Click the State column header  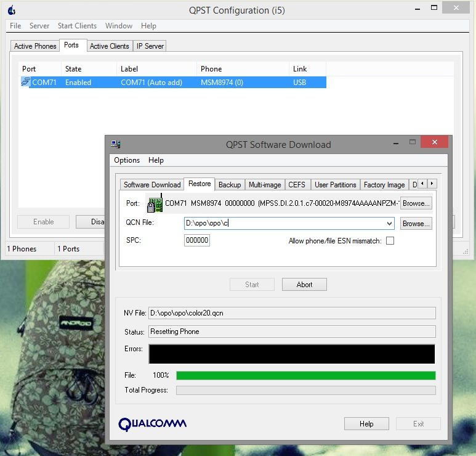pyautogui.click(x=73, y=69)
